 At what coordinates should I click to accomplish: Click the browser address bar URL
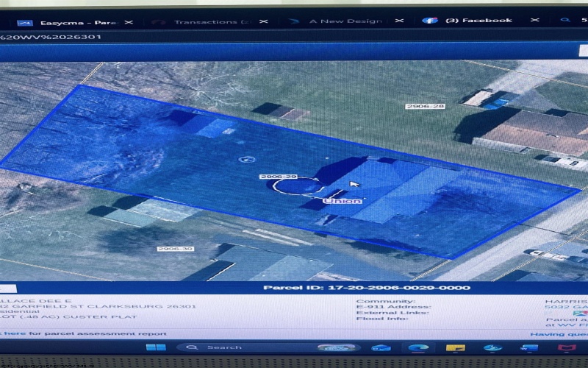coord(51,37)
